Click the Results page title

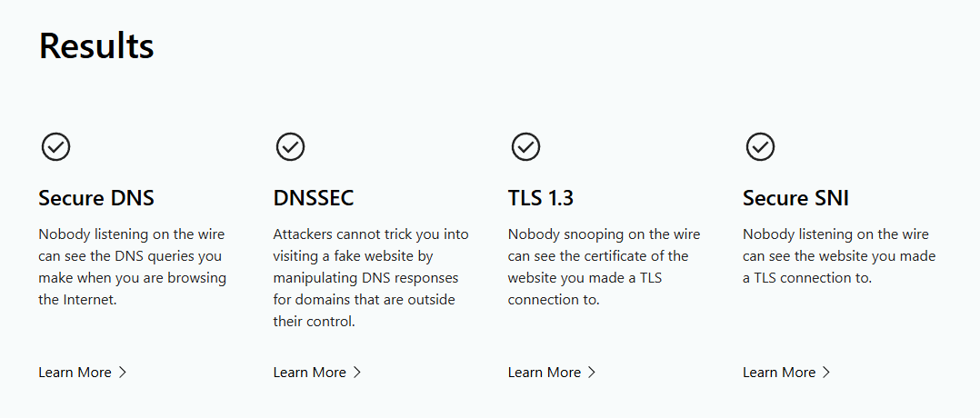[96, 45]
